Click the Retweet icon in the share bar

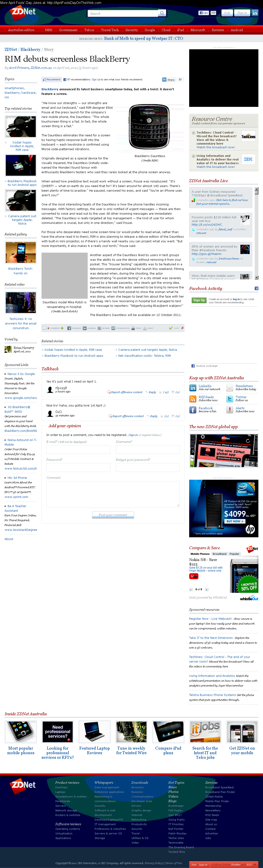coord(99,328)
